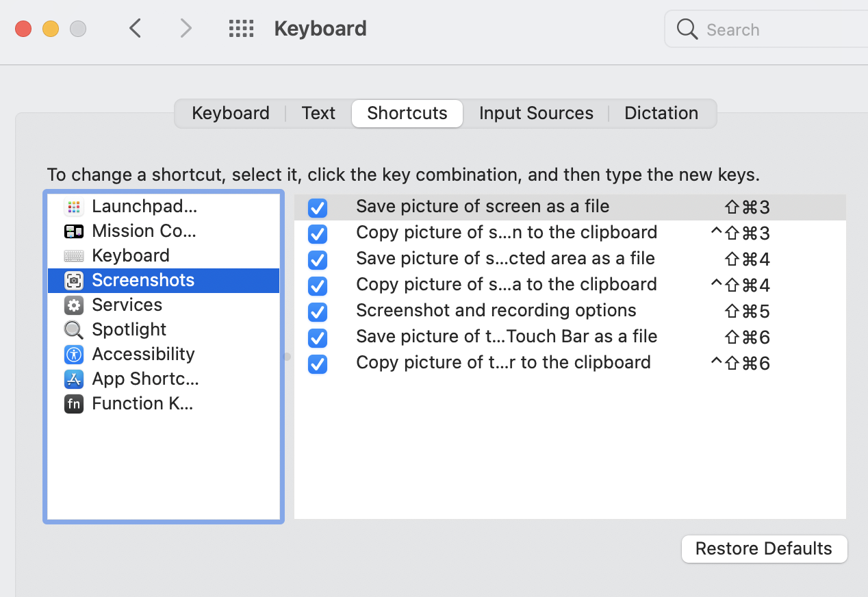Select the App Shortcuts icon
This screenshot has height=597, width=868.
(x=73, y=379)
